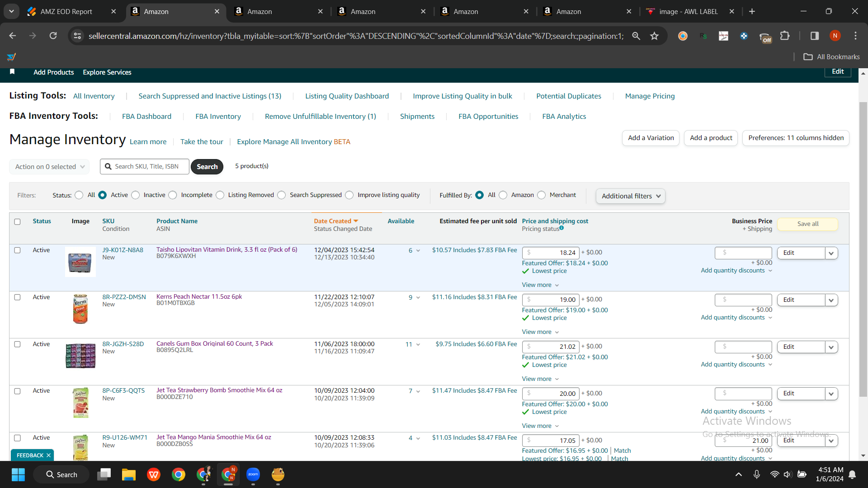Click the browser Back arrow
Viewport: 868px width, 488px height.
(13, 36)
